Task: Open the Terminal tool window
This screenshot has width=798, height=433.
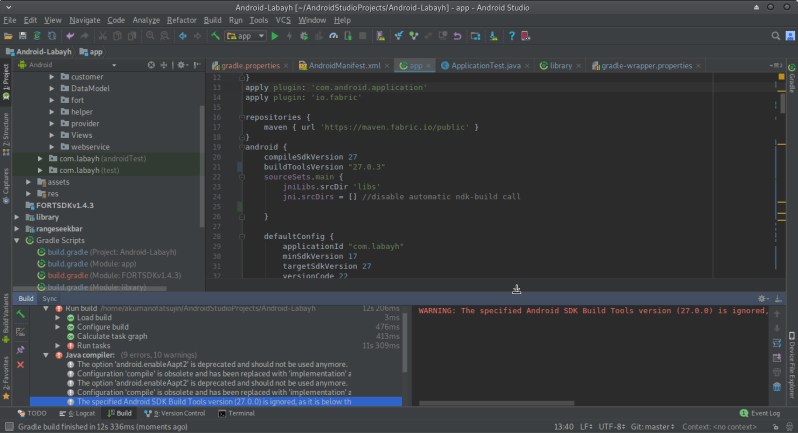Action: click(236, 414)
